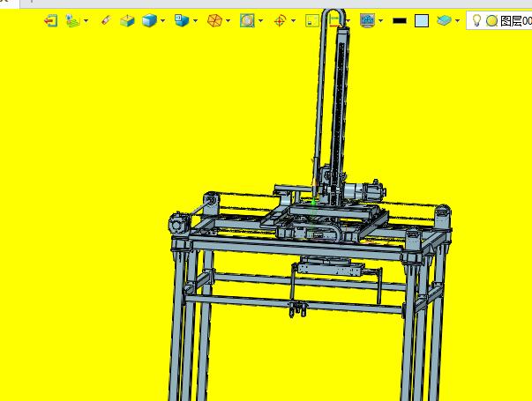Expand the red crosshair target dropdown
532x401 pixels.
(x=293, y=21)
